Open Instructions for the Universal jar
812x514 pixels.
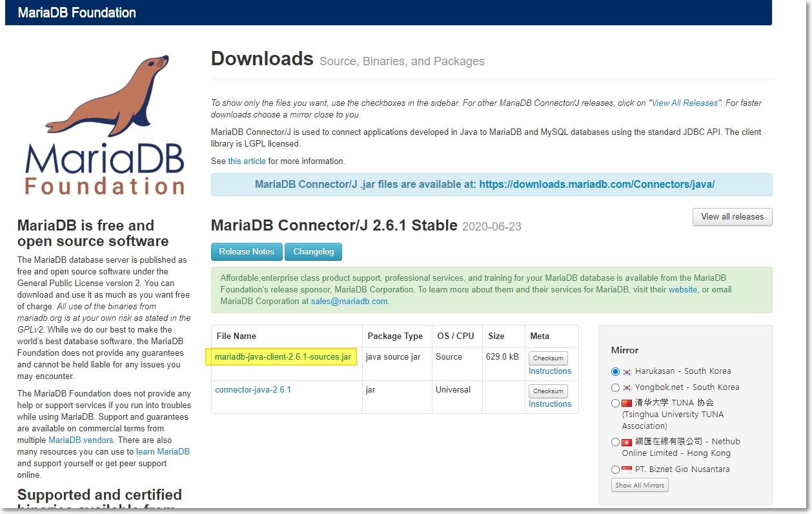(550, 404)
